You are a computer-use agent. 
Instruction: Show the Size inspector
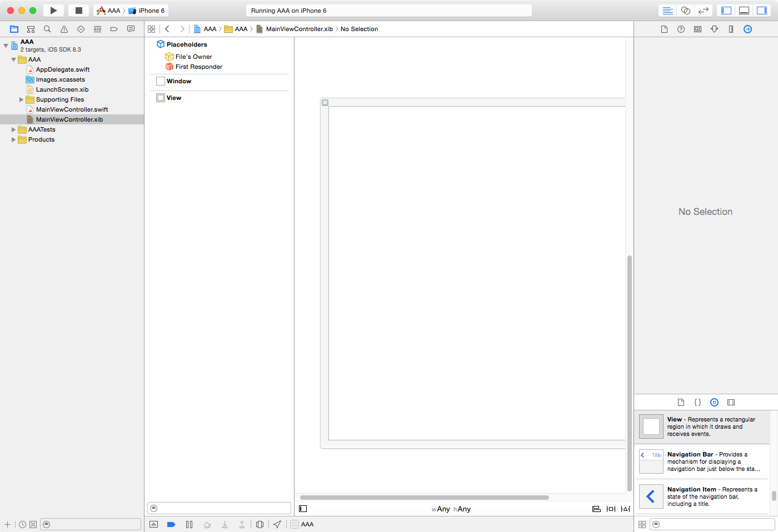pyautogui.click(x=731, y=29)
